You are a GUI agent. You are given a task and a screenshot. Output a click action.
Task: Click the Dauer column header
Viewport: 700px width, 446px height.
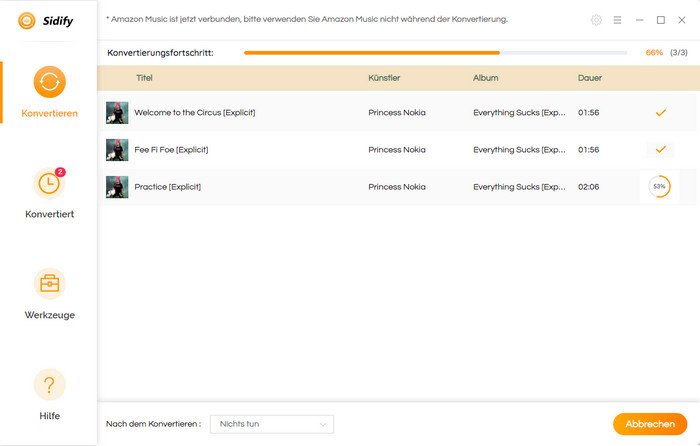(590, 78)
